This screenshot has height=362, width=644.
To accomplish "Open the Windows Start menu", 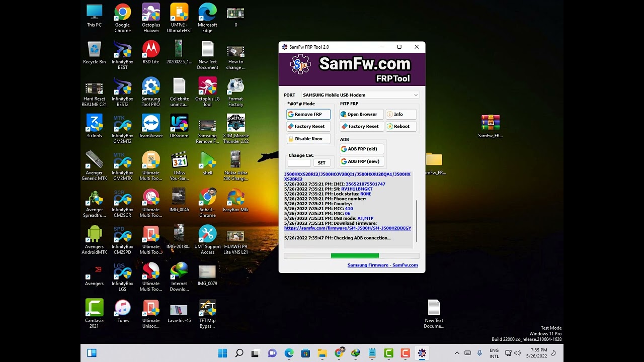I will tap(222, 353).
